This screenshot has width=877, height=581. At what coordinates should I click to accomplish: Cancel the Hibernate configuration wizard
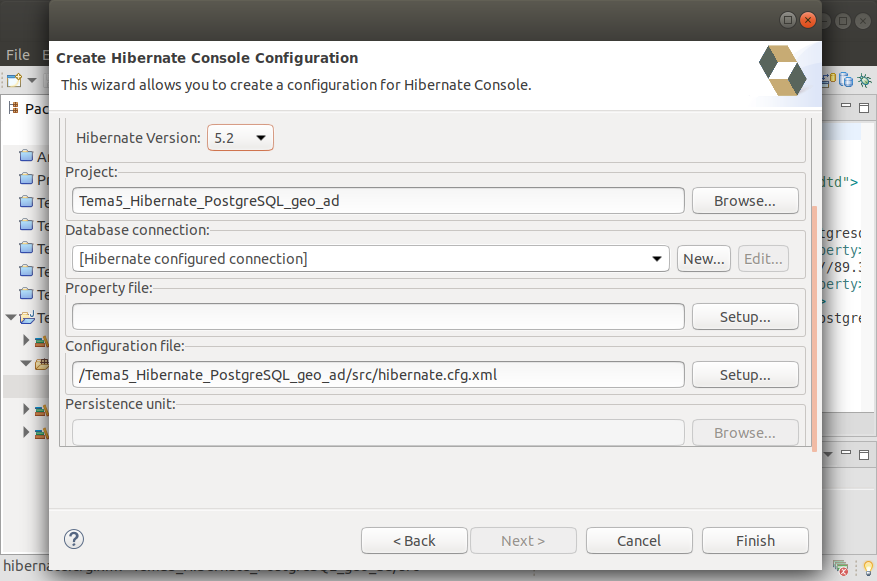coord(639,541)
